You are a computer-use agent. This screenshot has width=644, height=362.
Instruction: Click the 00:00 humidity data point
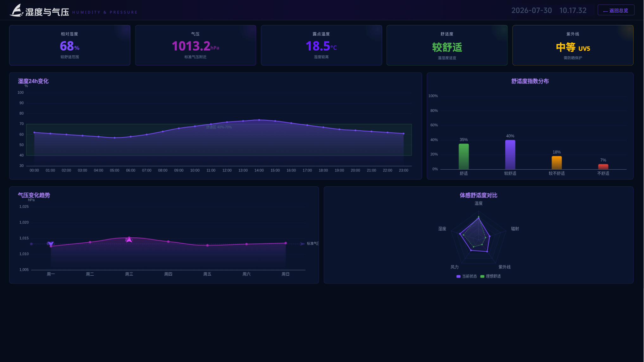(34, 133)
